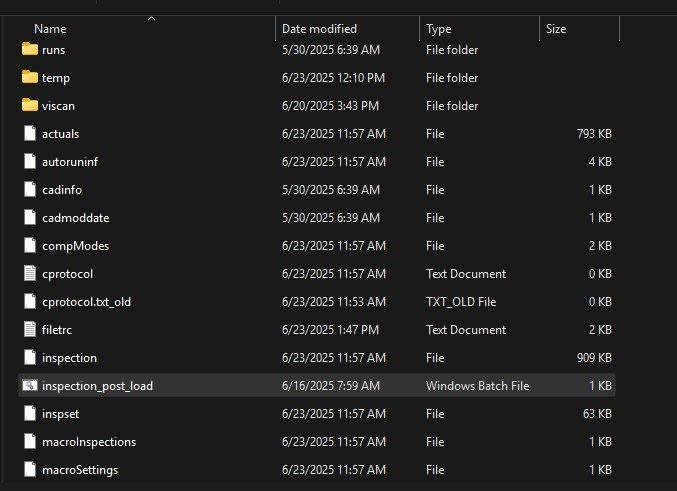This screenshot has height=491, width=677.
Task: Select the macroInspections file
Action: pyautogui.click(x=89, y=442)
